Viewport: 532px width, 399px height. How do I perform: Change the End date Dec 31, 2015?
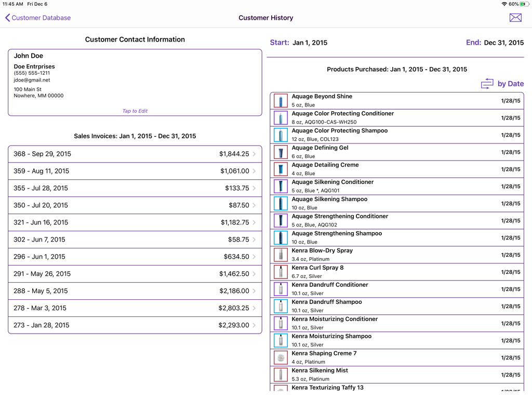pyautogui.click(x=503, y=43)
